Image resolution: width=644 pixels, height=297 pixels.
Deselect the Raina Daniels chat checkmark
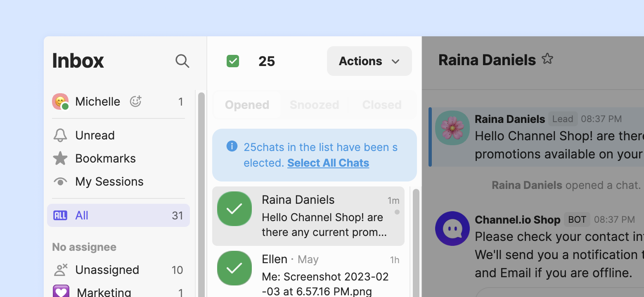[234, 209]
